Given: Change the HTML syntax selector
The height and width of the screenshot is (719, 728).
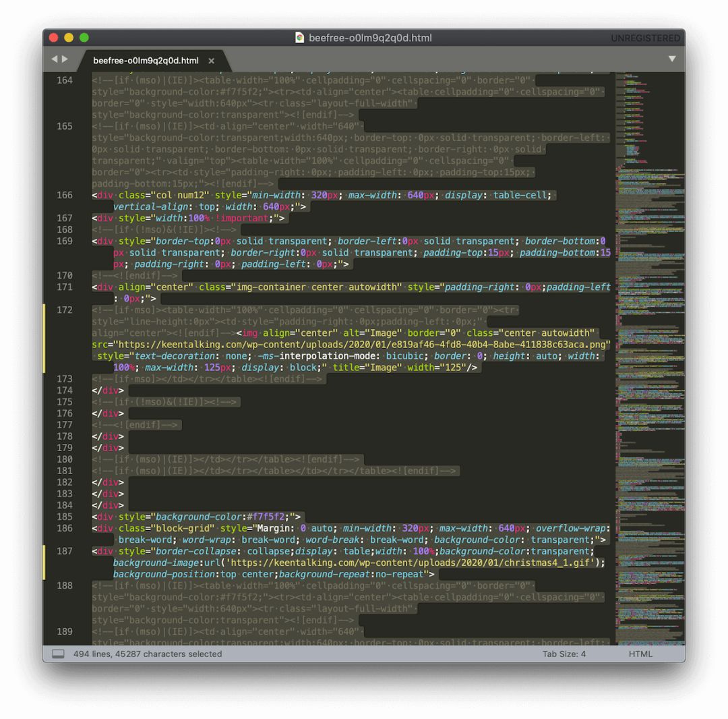Looking at the screenshot, I should [x=640, y=654].
